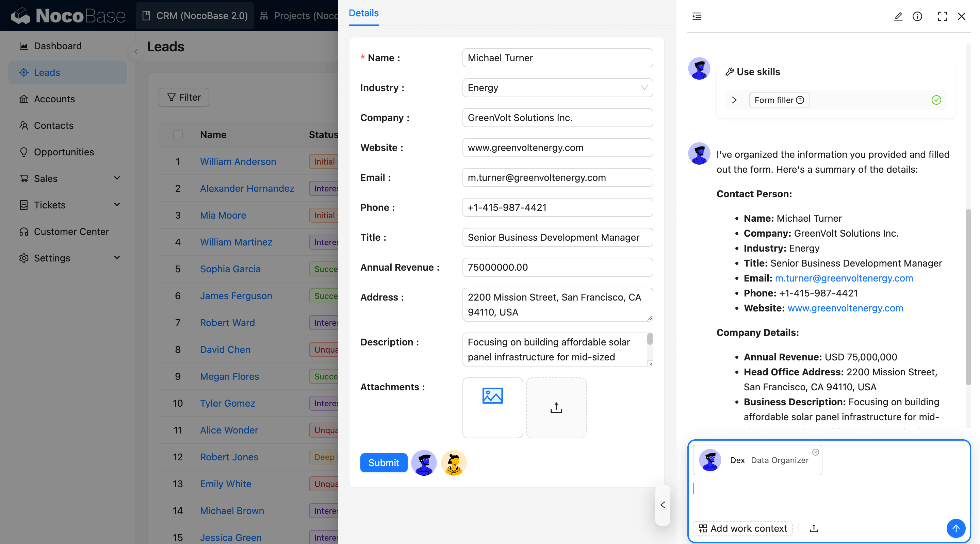
Task: Open the Accounts menu item
Action: pos(54,99)
